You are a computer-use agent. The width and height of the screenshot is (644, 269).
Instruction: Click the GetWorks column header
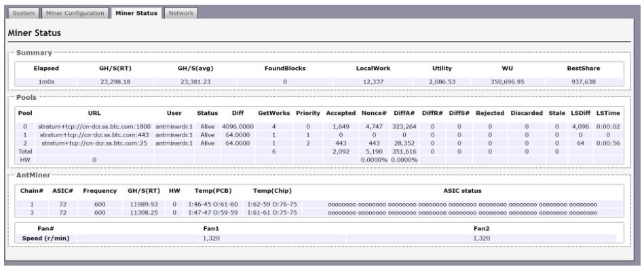pyautogui.click(x=273, y=113)
